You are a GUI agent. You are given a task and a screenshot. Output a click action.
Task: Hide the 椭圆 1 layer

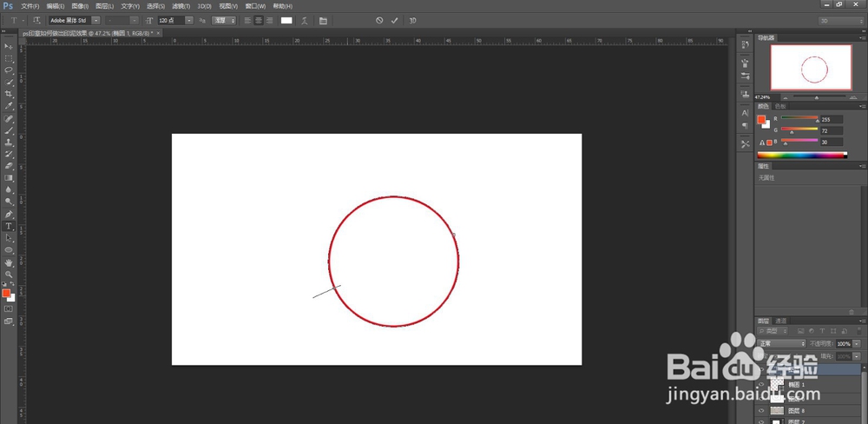click(x=761, y=384)
